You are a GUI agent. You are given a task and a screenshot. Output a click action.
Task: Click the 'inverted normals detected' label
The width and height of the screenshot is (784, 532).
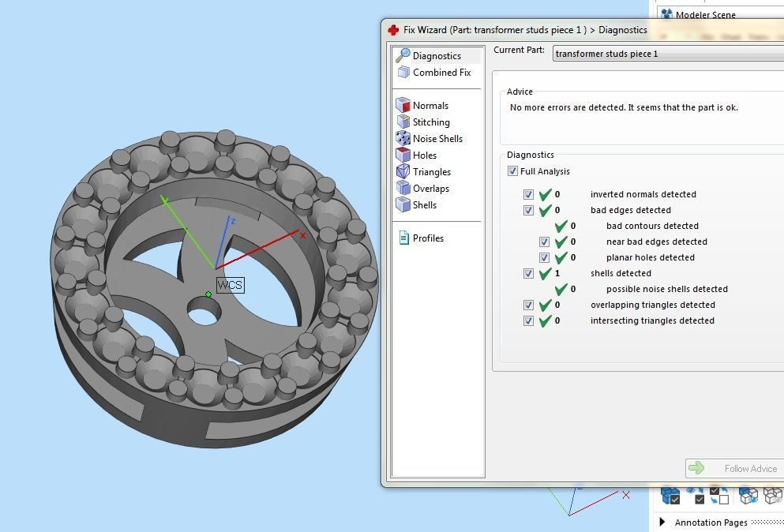[643, 194]
